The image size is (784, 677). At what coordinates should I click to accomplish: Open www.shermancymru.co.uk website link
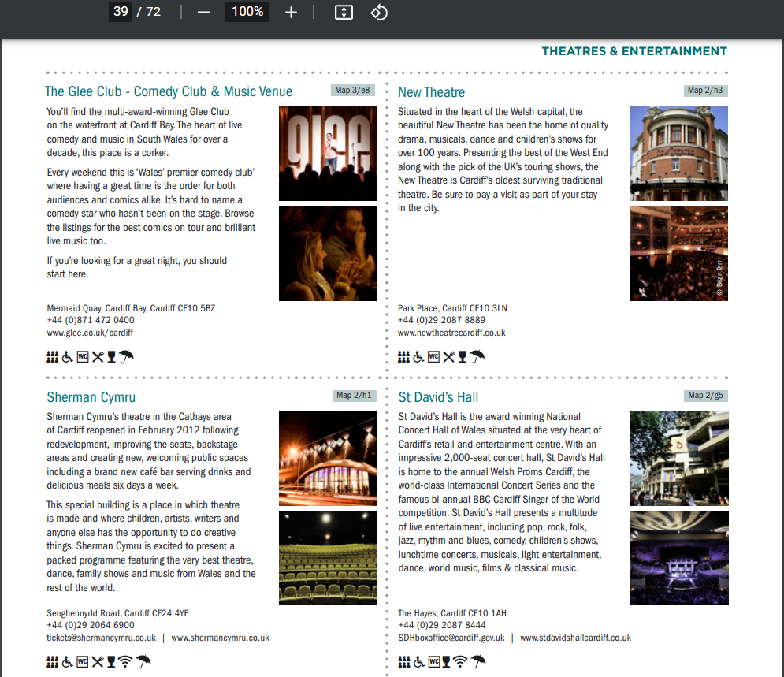[x=220, y=638]
